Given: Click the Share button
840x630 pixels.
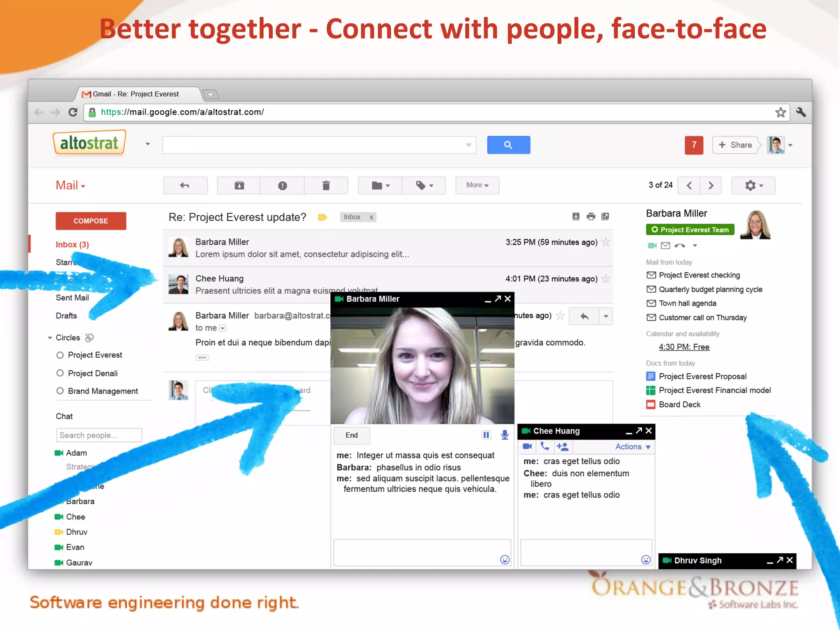Looking at the screenshot, I should (735, 145).
